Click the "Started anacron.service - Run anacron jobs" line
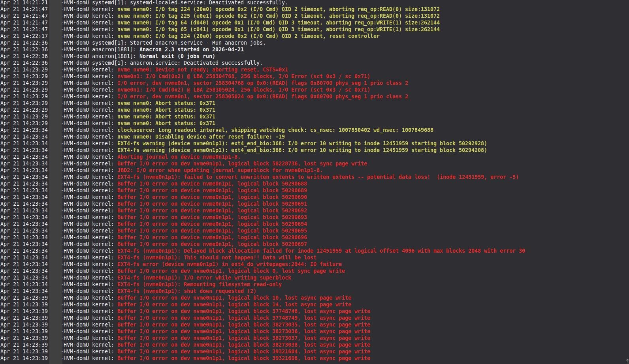This screenshot has width=629, height=364. click(198, 43)
